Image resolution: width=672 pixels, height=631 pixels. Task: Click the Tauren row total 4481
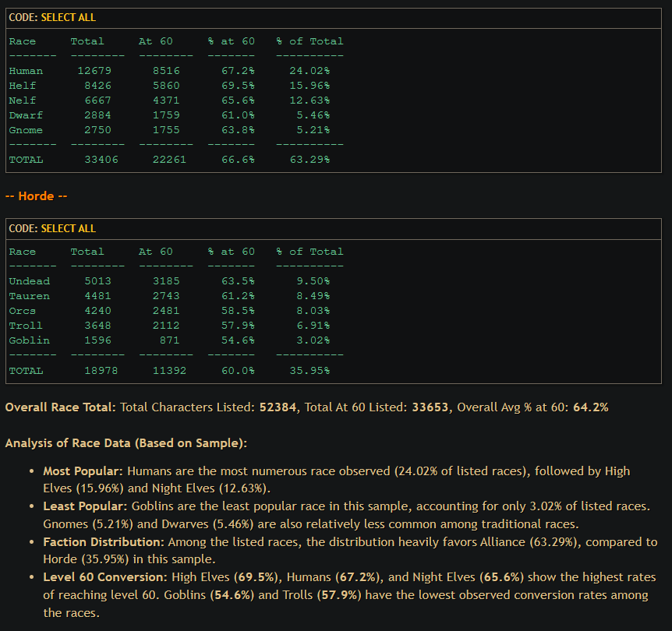97,296
